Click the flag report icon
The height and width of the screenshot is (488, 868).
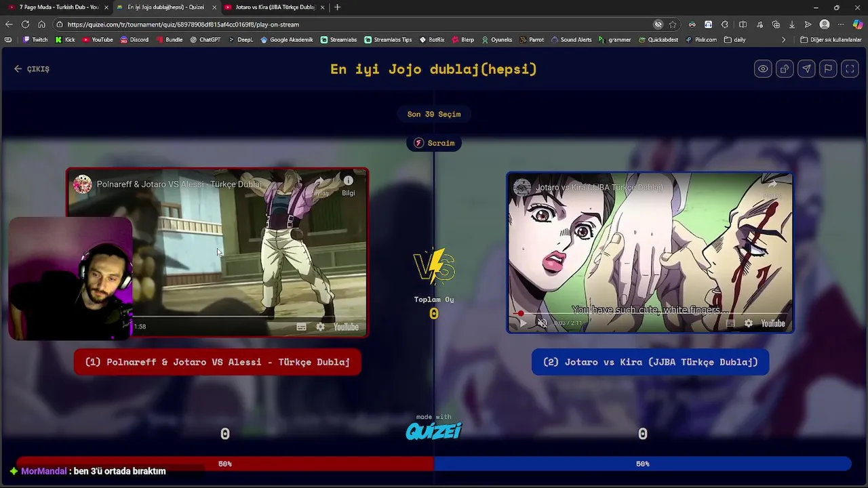(828, 68)
